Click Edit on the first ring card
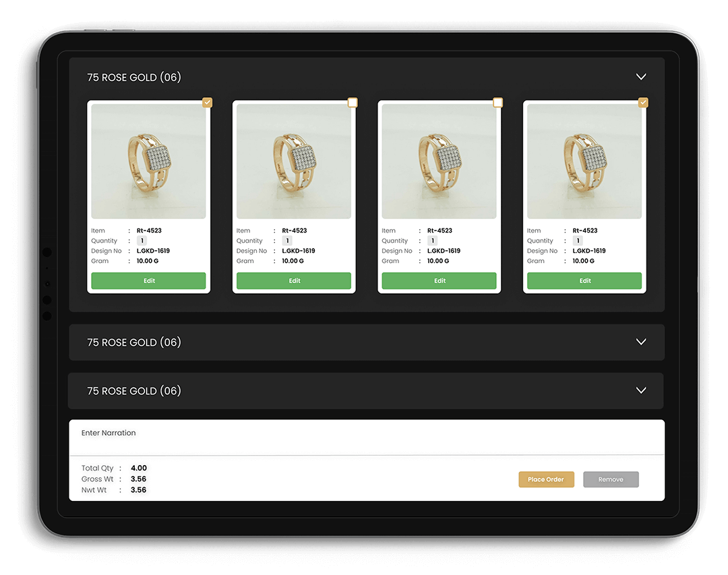The height and width of the screenshot is (575, 728). (x=148, y=280)
